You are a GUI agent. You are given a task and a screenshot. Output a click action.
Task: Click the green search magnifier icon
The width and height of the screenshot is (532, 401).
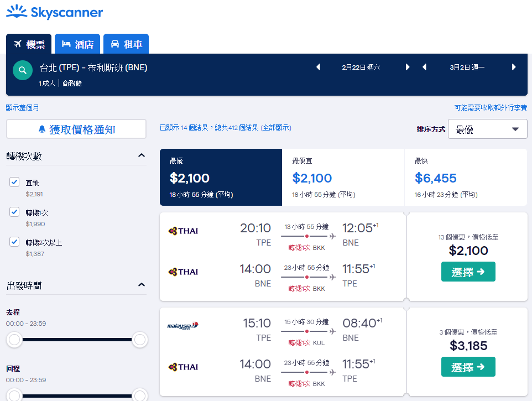pyautogui.click(x=22, y=70)
